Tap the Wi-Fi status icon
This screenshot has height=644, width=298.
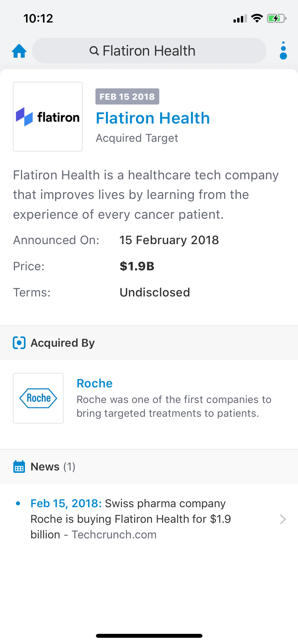tap(257, 18)
